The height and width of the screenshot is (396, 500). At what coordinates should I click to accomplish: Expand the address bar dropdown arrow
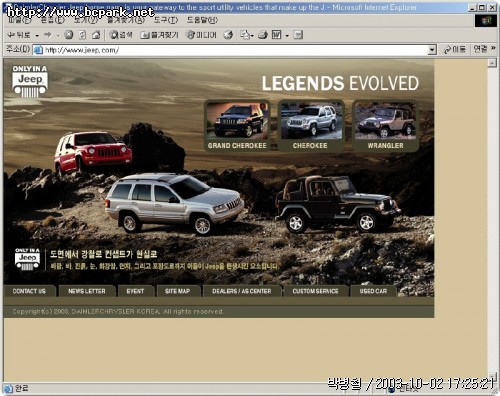tap(432, 50)
